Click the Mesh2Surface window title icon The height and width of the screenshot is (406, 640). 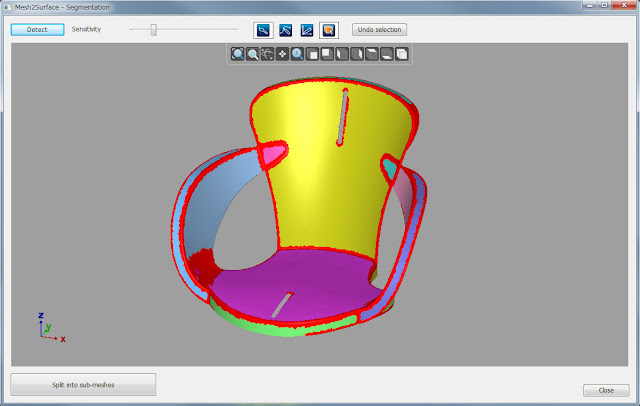[7, 7]
